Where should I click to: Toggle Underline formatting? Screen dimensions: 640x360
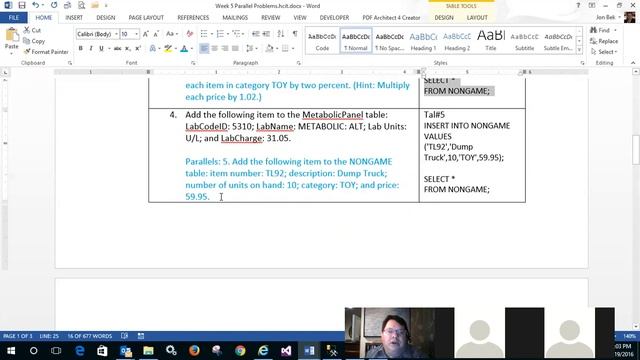pyautogui.click(x=101, y=49)
